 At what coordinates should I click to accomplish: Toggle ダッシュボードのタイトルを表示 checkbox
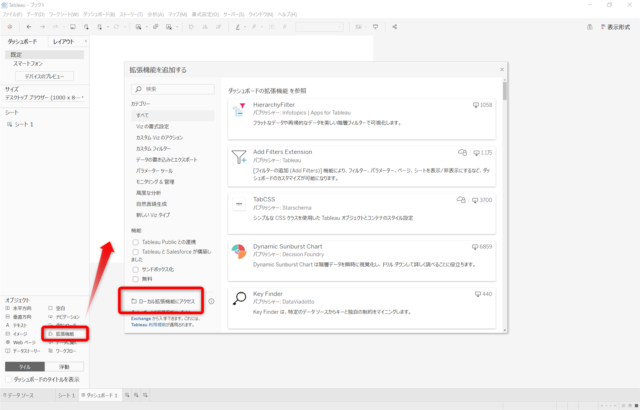coord(8,380)
